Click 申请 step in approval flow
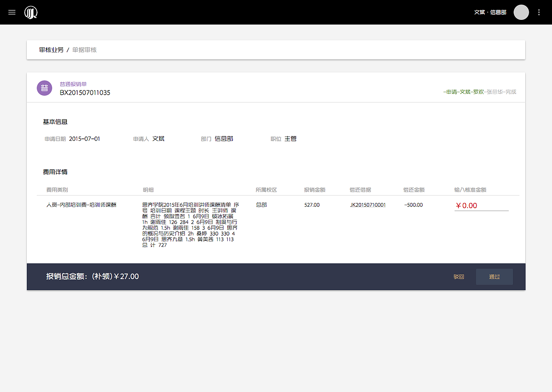The height and width of the screenshot is (392, 552). point(451,92)
